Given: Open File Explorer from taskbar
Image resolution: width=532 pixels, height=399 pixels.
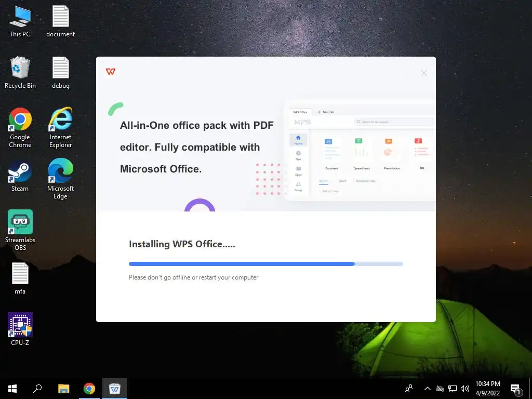Looking at the screenshot, I should [x=63, y=389].
